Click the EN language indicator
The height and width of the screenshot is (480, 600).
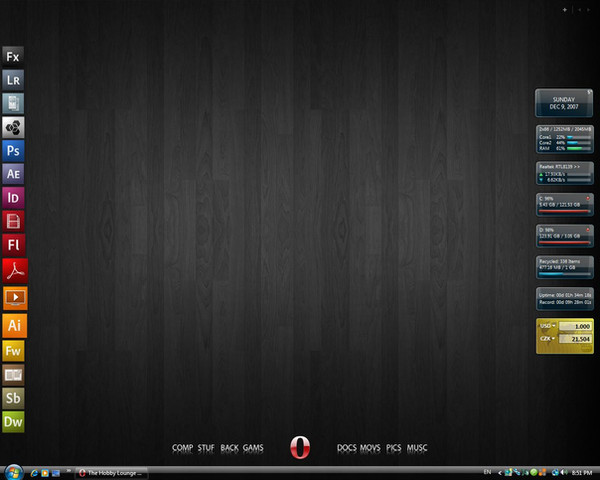[487, 472]
